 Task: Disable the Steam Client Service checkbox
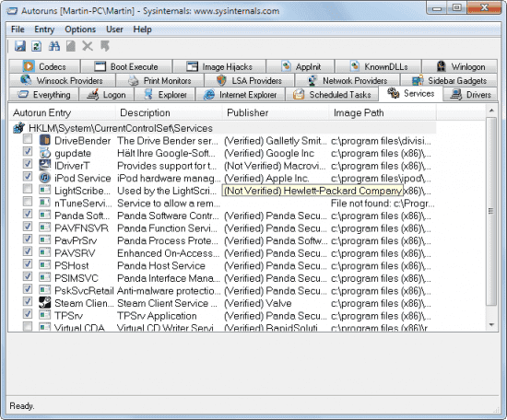(x=28, y=302)
